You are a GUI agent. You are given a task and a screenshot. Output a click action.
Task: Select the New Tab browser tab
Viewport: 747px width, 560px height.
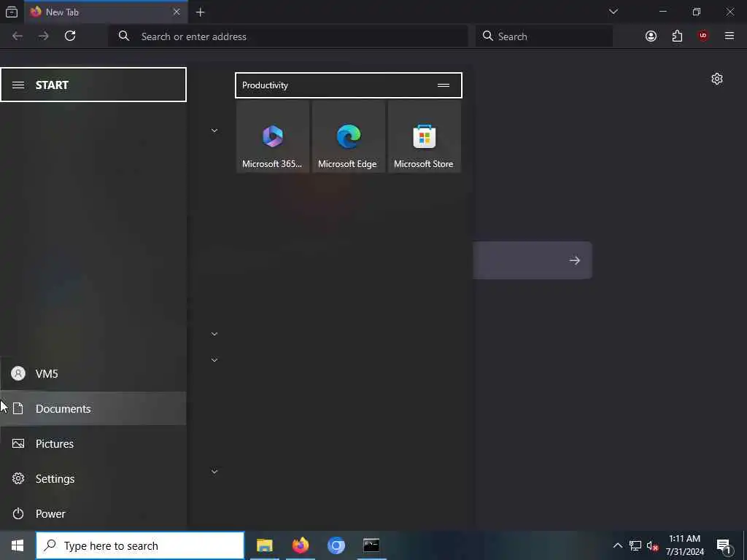106,12
